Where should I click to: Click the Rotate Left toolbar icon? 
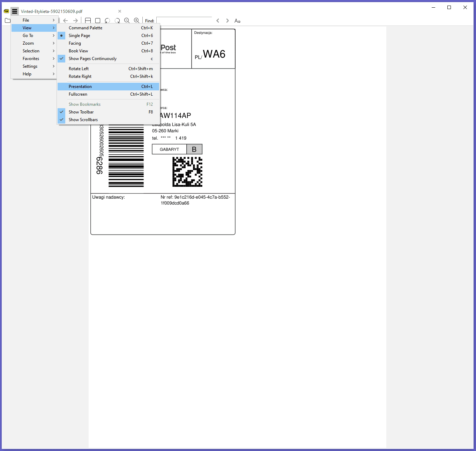[107, 21]
